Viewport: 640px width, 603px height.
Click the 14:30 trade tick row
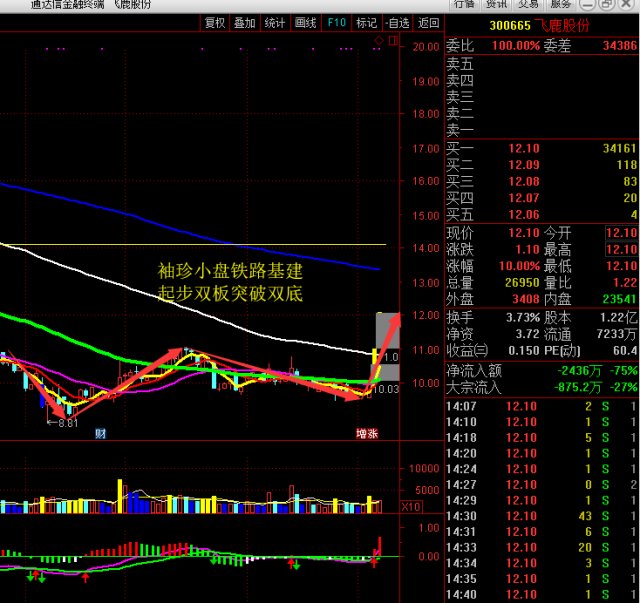click(540, 515)
